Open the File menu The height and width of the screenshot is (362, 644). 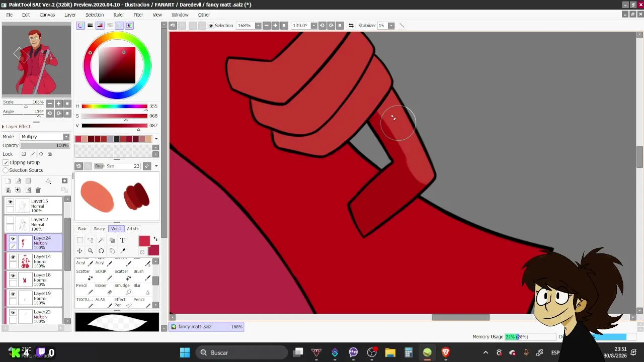coord(9,15)
